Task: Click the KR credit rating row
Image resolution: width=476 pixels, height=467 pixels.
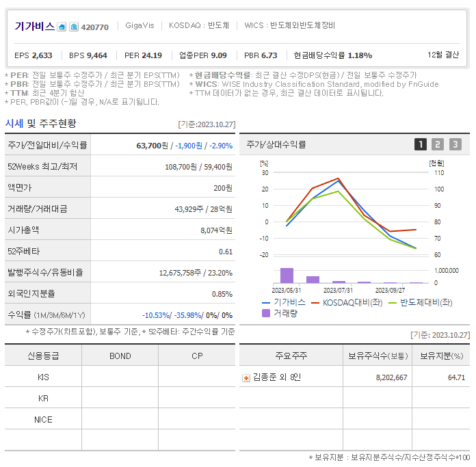Action: pos(120,399)
